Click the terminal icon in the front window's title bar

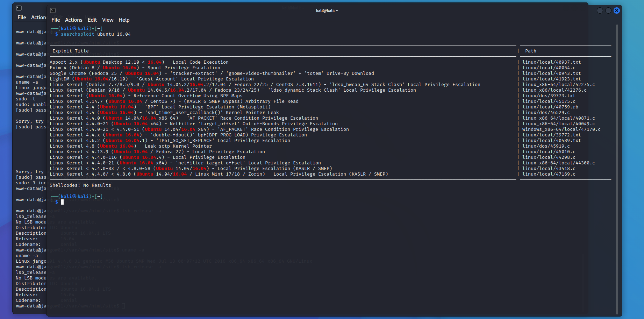point(53,10)
